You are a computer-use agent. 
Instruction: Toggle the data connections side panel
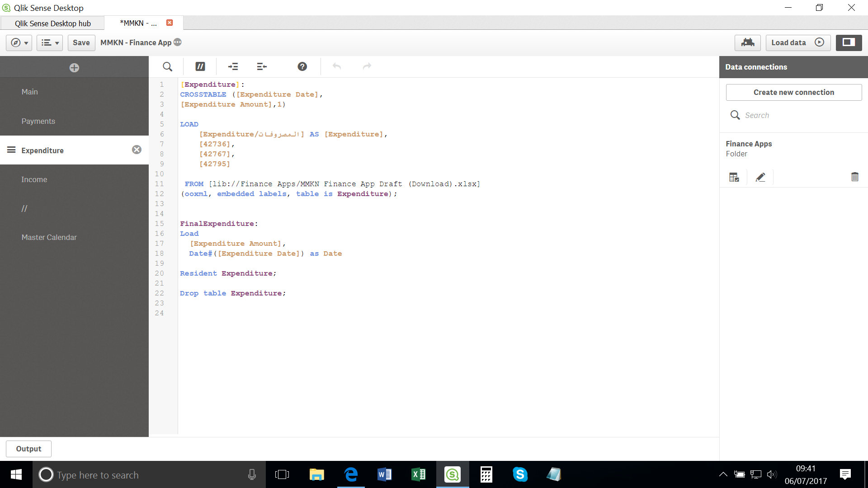[849, 42]
